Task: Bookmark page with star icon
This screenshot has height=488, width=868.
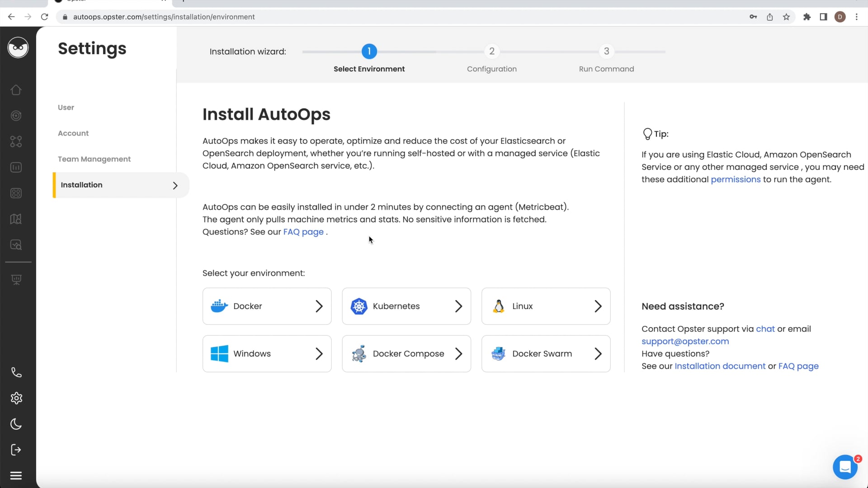Action: [x=786, y=17]
